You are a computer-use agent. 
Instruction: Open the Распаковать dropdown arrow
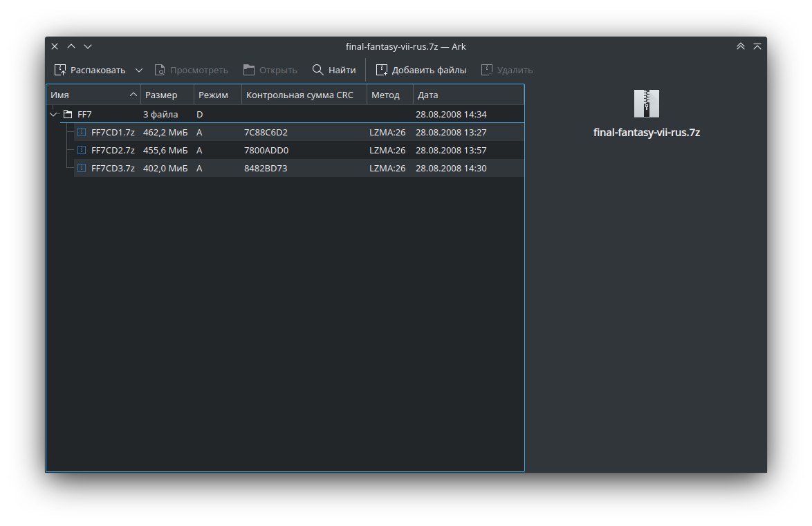tap(139, 70)
